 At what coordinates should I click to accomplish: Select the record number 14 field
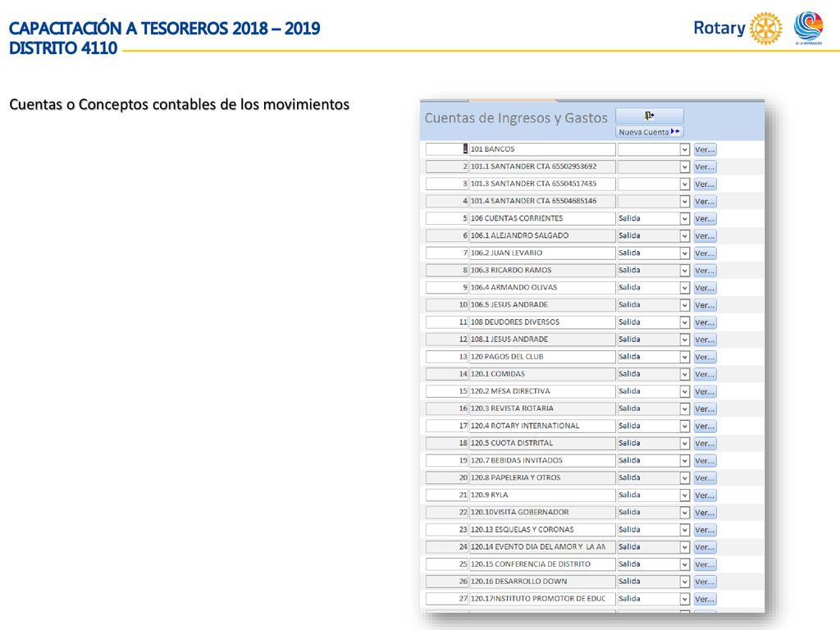click(447, 374)
